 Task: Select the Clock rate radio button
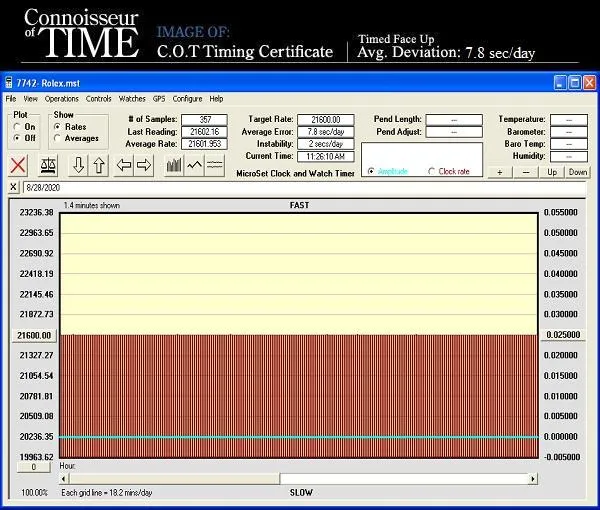pyautogui.click(x=432, y=171)
